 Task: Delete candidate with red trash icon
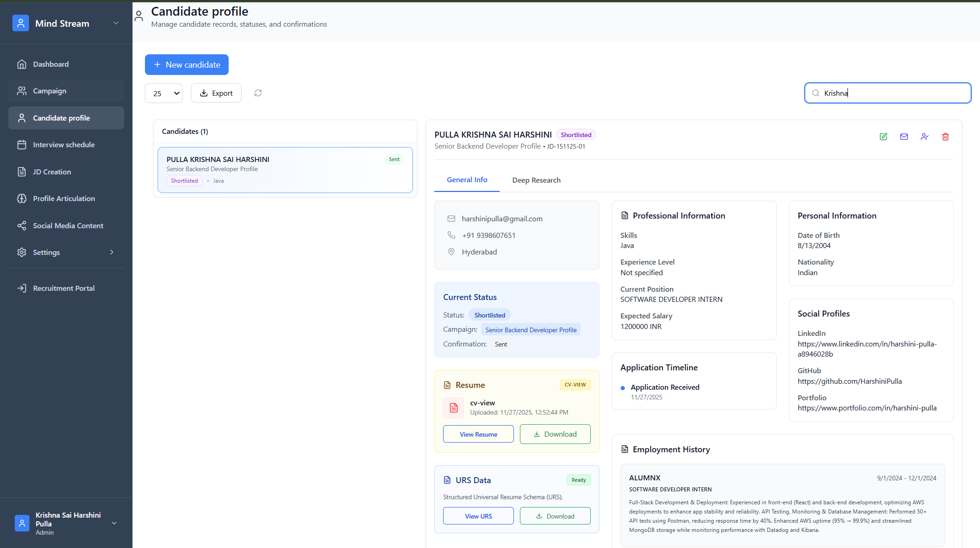[x=945, y=137]
